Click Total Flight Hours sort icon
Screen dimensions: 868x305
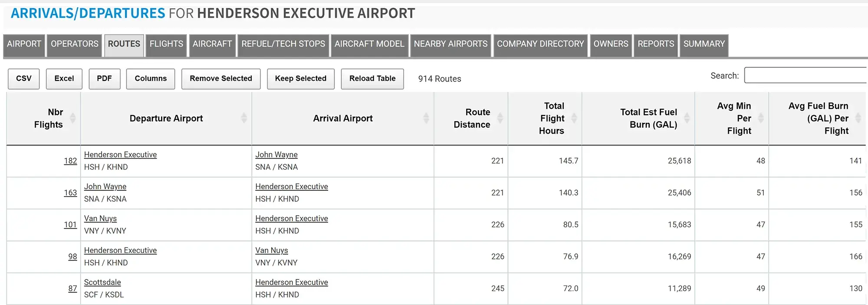(574, 118)
